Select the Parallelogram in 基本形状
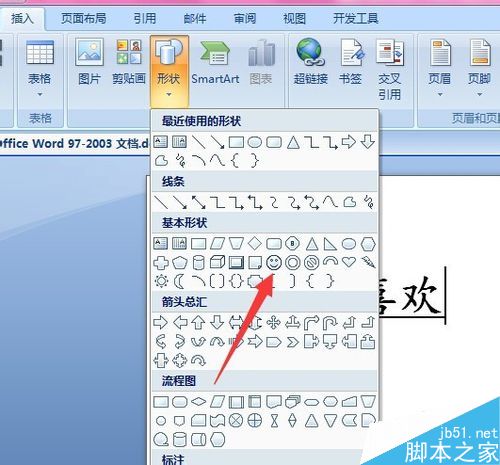The width and height of the screenshot is (500, 465). 217,244
